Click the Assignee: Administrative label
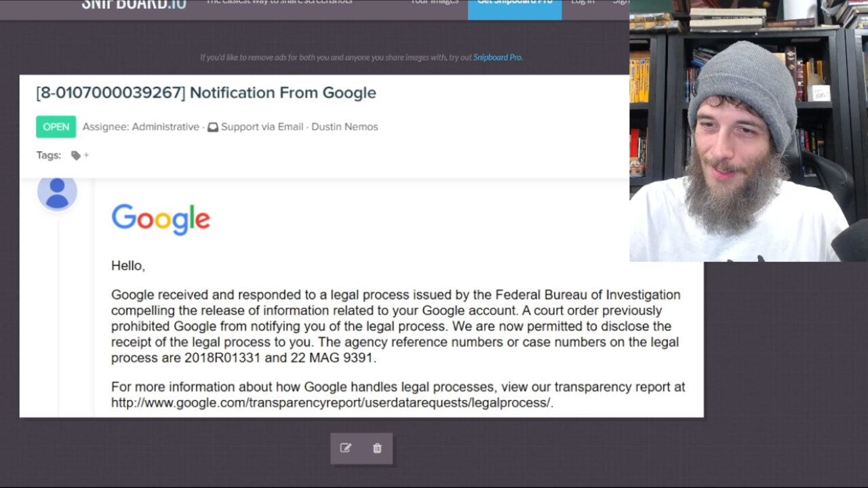Image resolution: width=868 pixels, height=488 pixels. (x=141, y=127)
